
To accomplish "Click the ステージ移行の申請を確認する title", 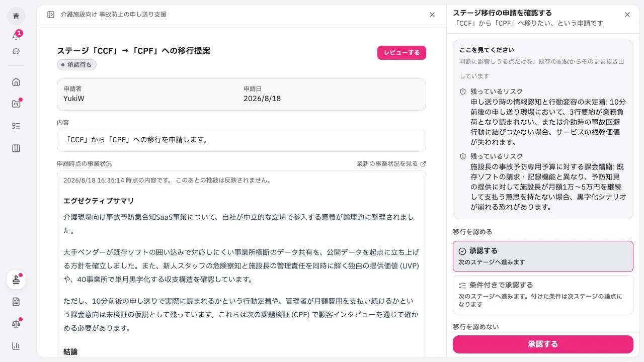I will coord(502,13).
